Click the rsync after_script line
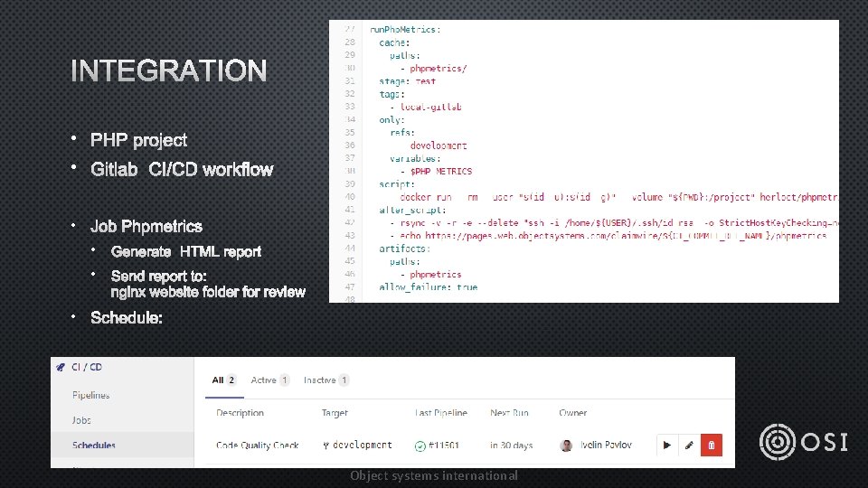The height and width of the screenshot is (488, 868). click(615, 222)
